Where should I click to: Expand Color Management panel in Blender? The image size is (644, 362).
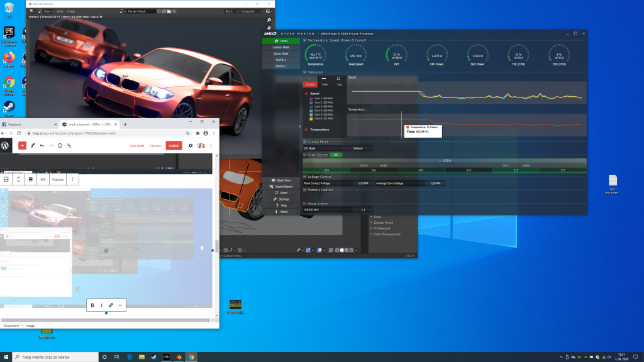coord(387,234)
